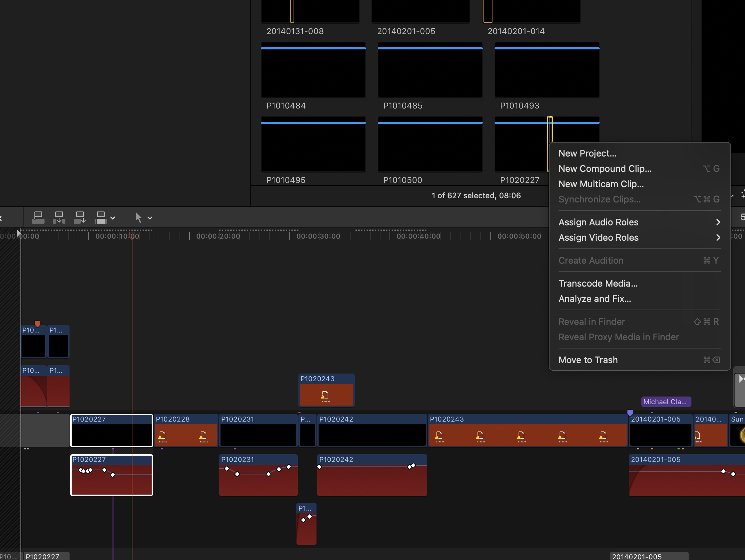This screenshot has width=745, height=560.
Task: Click the Insert clip edit icon
Action: (59, 218)
